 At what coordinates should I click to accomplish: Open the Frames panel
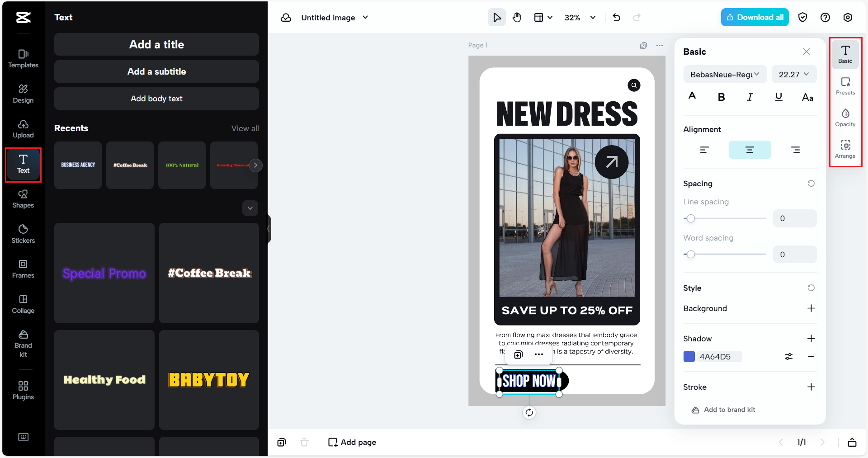point(23,269)
